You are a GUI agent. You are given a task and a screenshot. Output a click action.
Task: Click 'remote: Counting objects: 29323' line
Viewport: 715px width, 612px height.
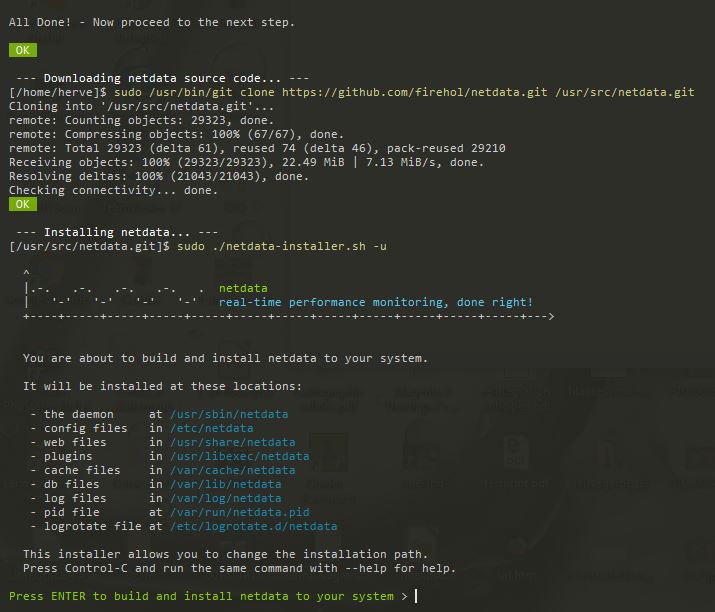[x=141, y=120]
